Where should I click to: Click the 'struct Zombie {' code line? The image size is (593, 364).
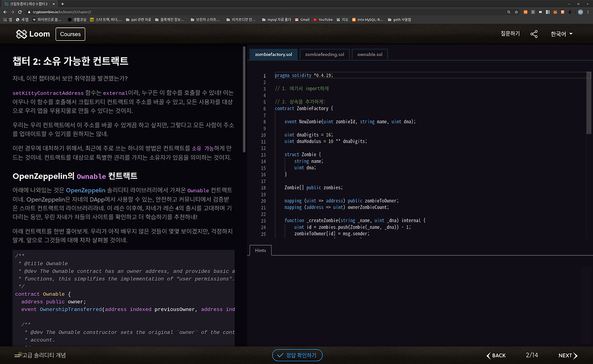(x=303, y=155)
